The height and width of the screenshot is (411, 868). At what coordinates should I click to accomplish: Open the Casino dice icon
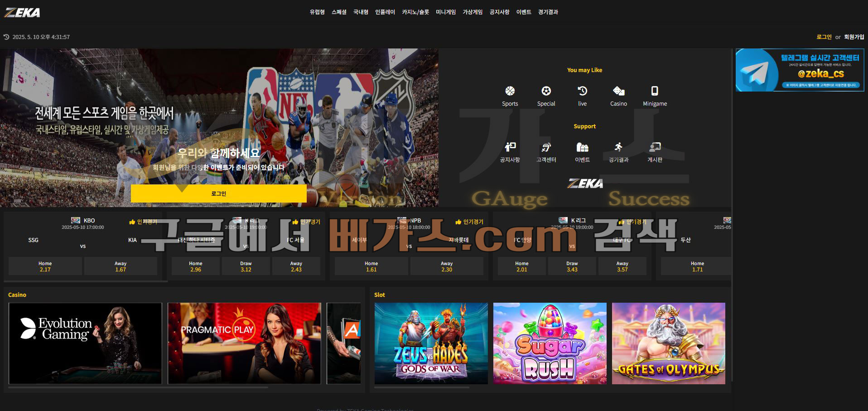click(x=618, y=91)
